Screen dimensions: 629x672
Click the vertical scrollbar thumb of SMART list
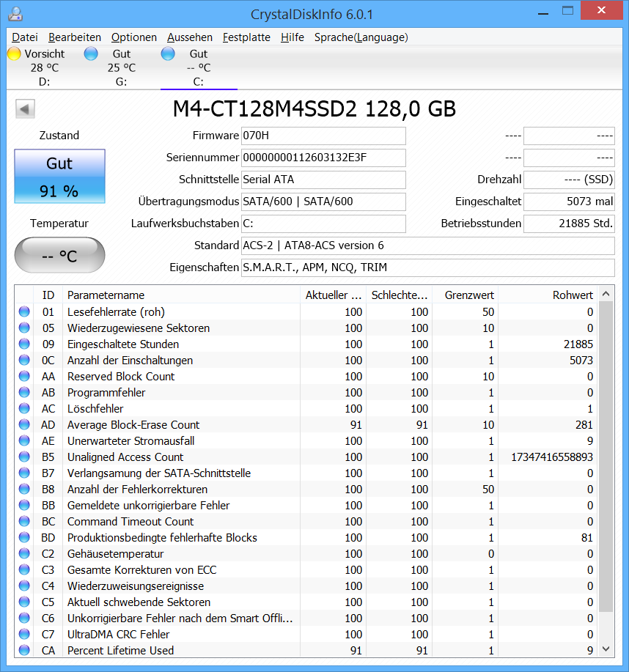click(x=606, y=457)
